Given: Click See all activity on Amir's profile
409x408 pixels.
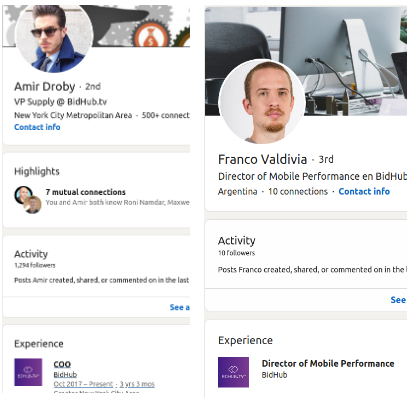Looking at the screenshot, I should [x=180, y=307].
